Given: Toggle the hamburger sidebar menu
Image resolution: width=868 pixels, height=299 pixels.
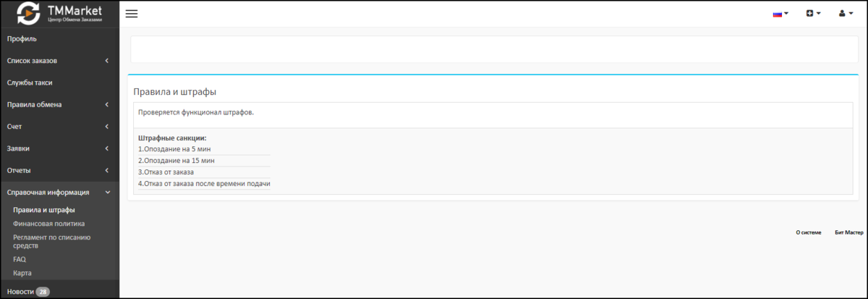Looking at the screenshot, I should (132, 14).
